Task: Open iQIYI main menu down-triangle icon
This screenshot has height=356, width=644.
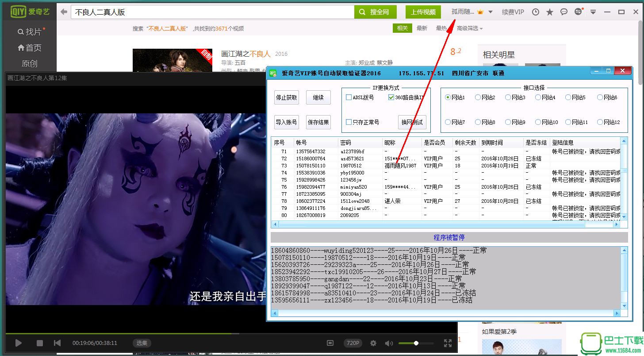Action: point(593,12)
